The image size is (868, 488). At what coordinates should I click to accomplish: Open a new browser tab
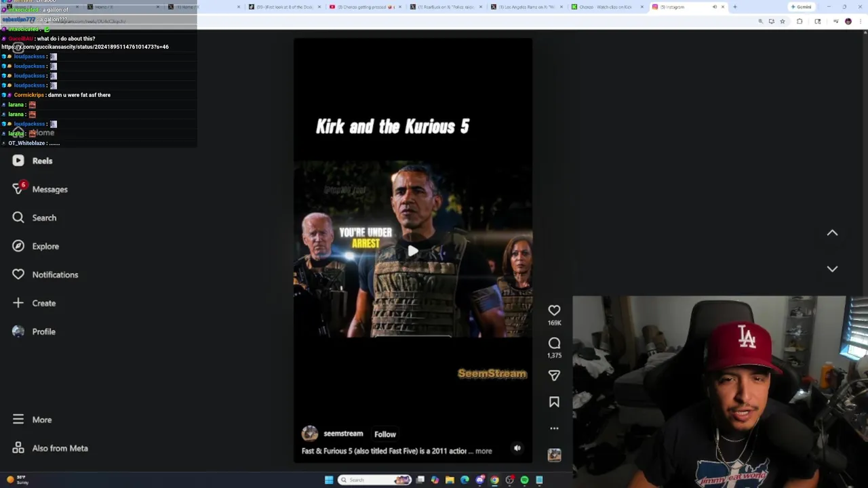click(x=735, y=7)
